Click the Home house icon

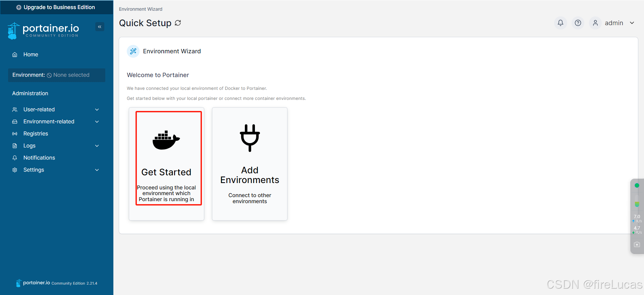(x=15, y=55)
